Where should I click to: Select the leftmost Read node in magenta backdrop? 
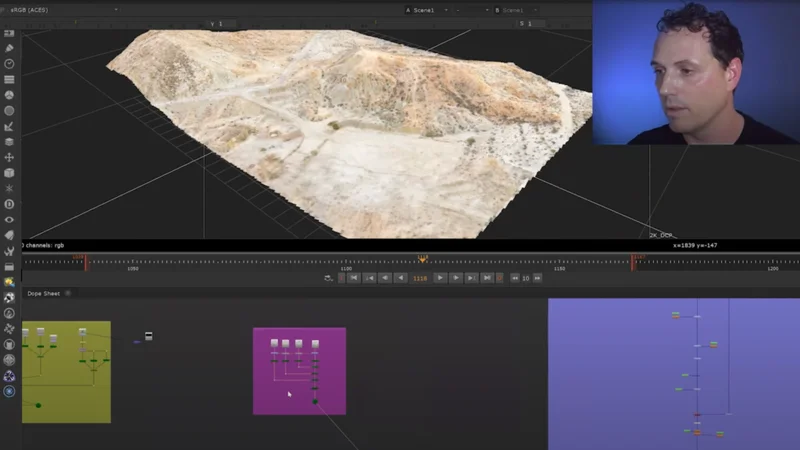click(274, 343)
